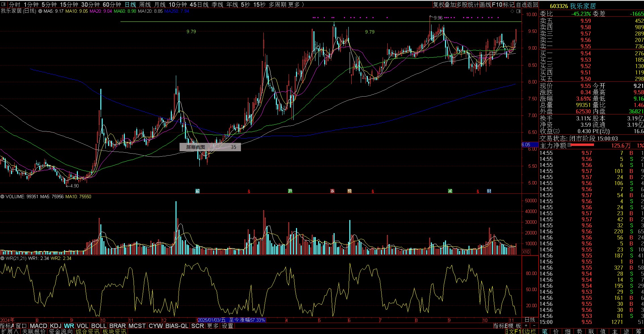Click the 细 tab in quote panel

coord(568,331)
